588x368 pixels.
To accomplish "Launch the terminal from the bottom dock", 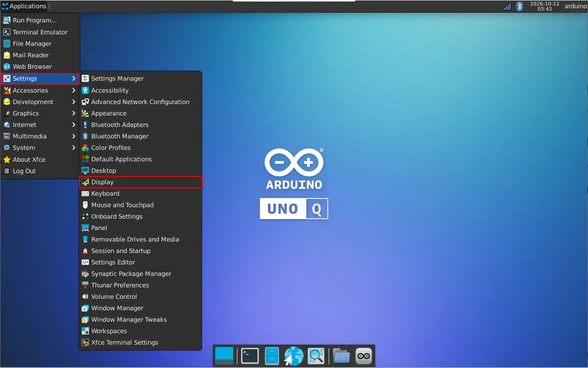I will point(250,356).
